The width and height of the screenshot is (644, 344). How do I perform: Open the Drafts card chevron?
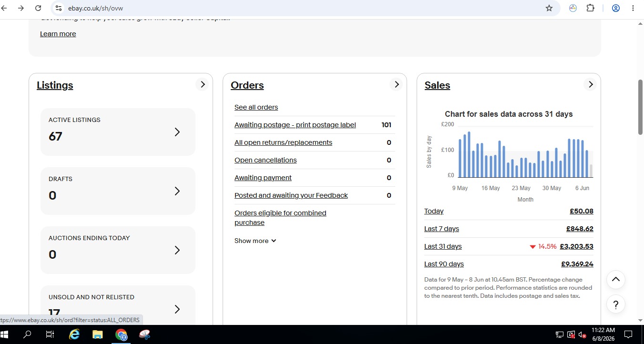177,191
